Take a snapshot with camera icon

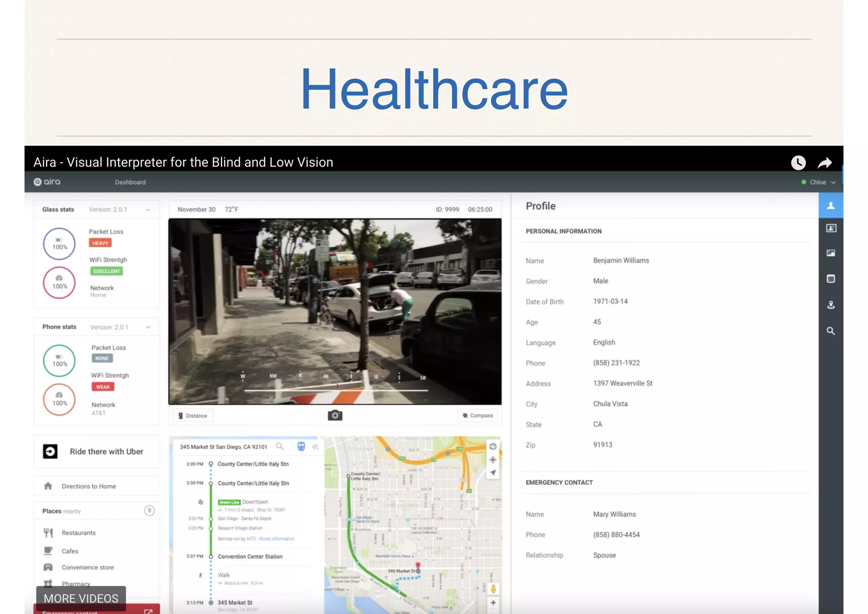click(x=335, y=415)
